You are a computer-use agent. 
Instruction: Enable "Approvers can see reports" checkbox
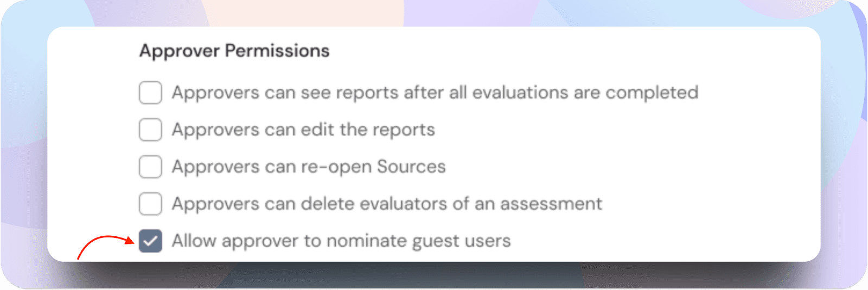150,93
